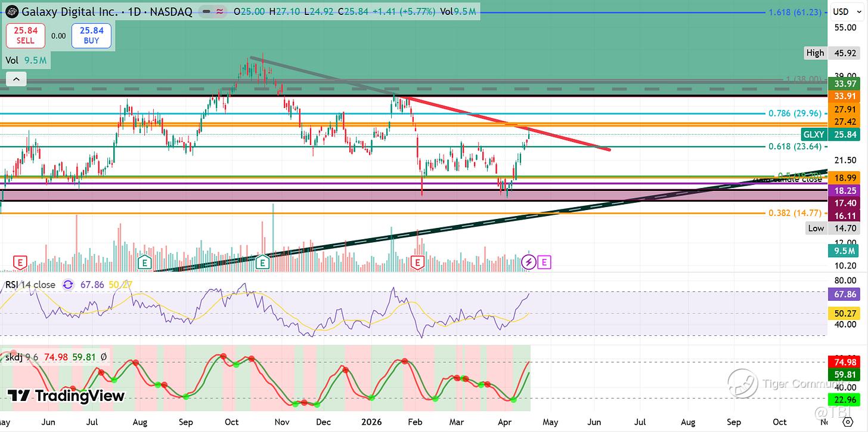Click the grey dash status icon beside NASDAQ

click(206, 11)
